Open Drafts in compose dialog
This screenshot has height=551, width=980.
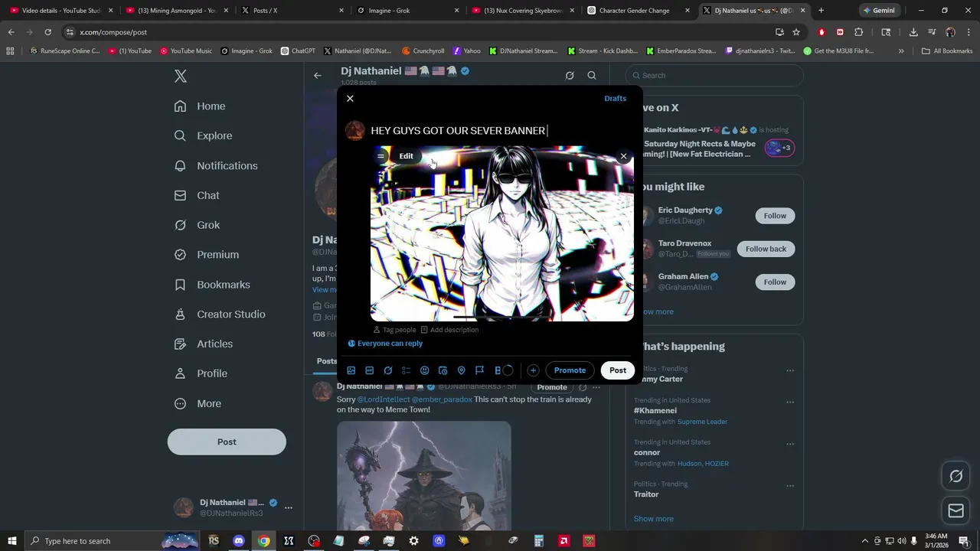pyautogui.click(x=615, y=99)
